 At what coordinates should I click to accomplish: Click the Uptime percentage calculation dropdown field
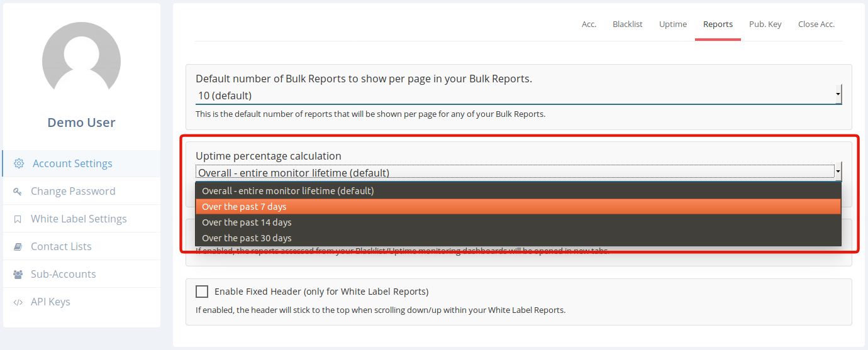pyautogui.click(x=519, y=172)
